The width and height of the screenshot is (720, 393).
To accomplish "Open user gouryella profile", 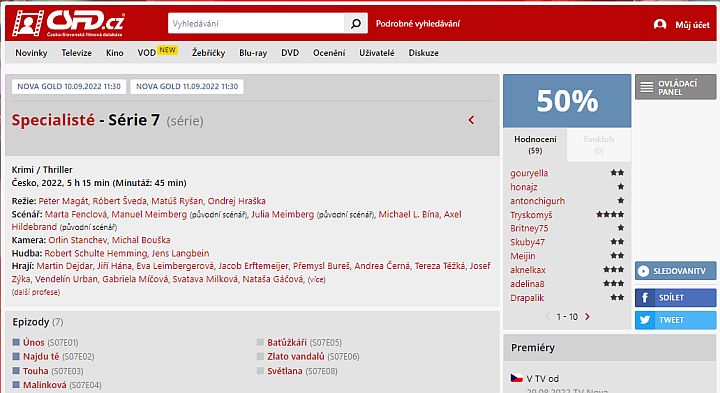I will [529, 173].
